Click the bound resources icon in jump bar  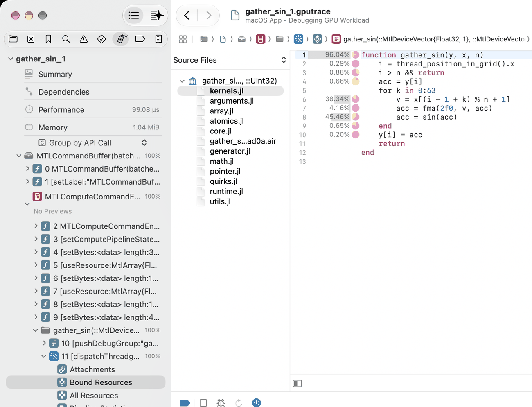[x=318, y=39]
